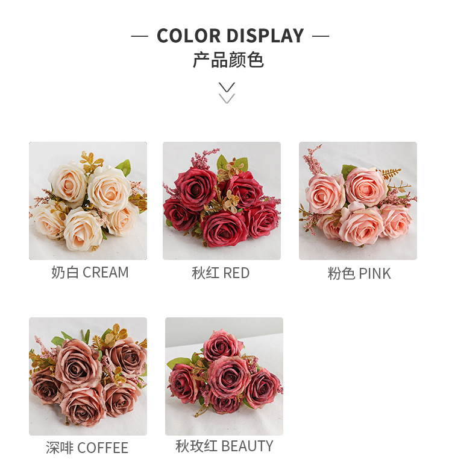
Task: Select the 粉色 PINK color label
Action: (x=359, y=273)
